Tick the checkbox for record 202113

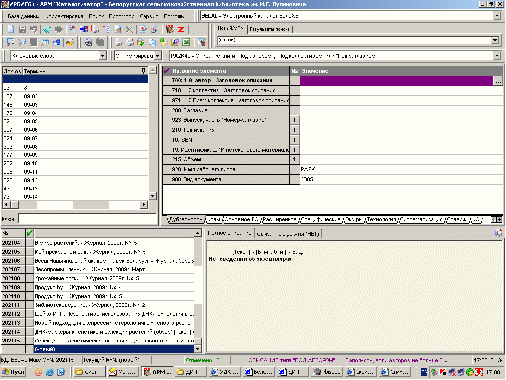point(30,323)
